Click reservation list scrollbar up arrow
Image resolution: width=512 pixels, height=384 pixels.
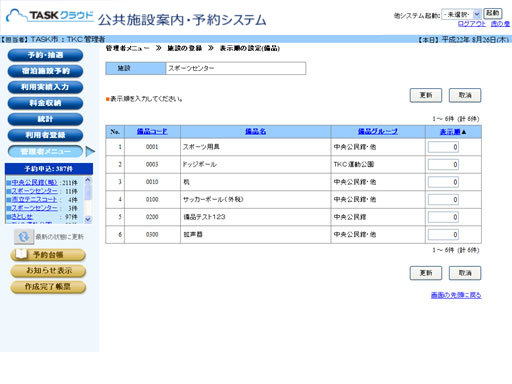click(88, 180)
